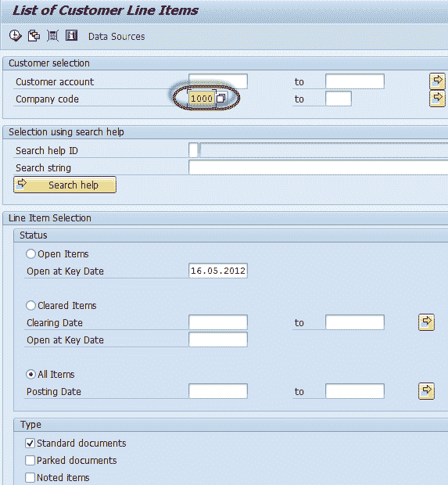Select the Cleared Items radio button

point(30,306)
